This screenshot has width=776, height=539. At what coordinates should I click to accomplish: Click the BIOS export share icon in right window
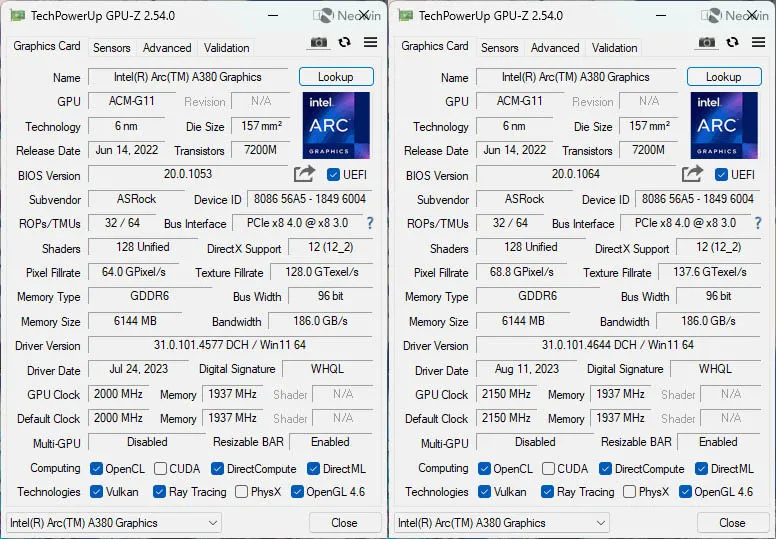[692, 174]
